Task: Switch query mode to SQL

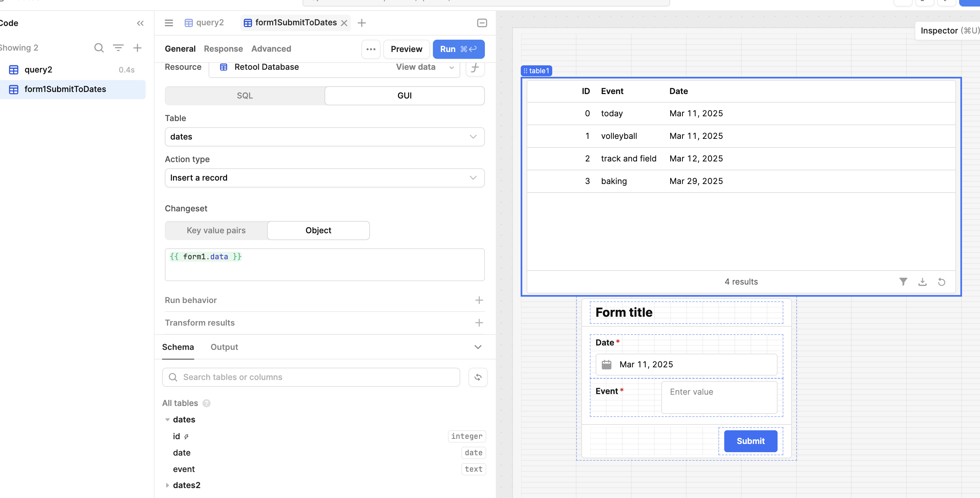Action: tap(244, 95)
